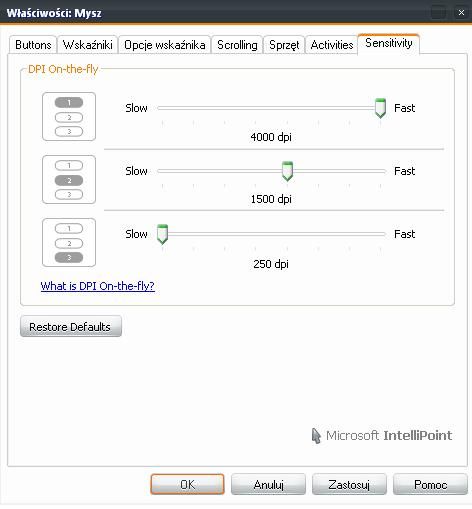
Task: Show the Activities tab
Action: 332,45
